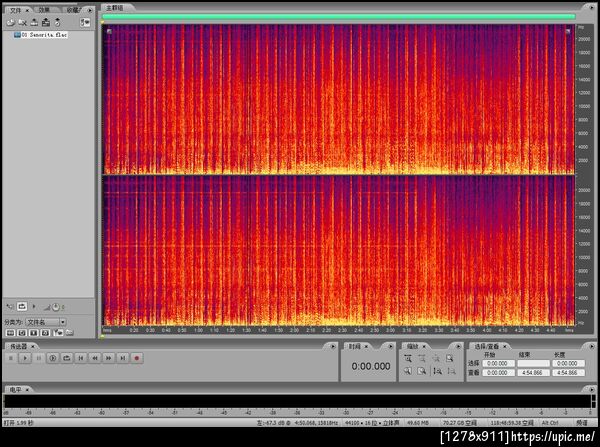
Task: Toggle the Show Markers button
Action: [58, 333]
